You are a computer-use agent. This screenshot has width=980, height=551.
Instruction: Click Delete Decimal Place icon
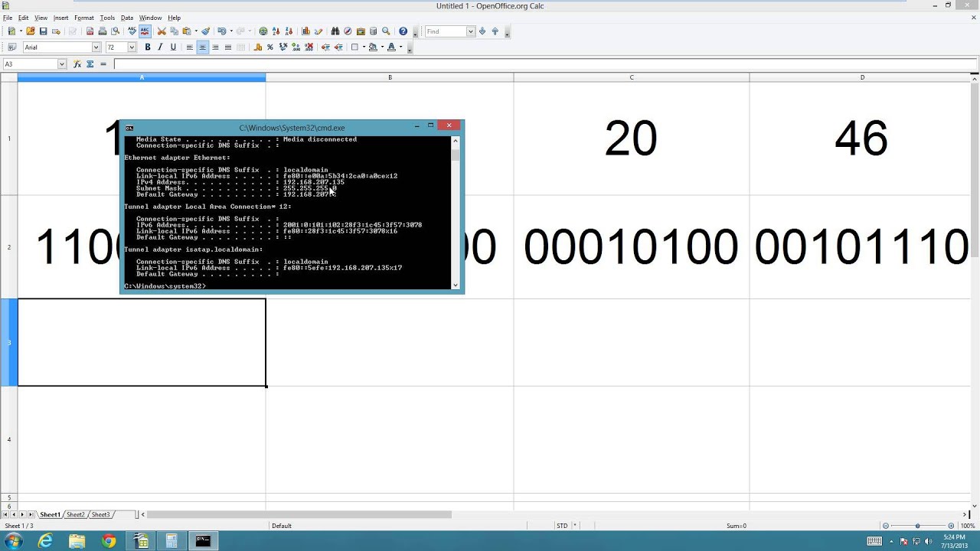[x=309, y=47]
